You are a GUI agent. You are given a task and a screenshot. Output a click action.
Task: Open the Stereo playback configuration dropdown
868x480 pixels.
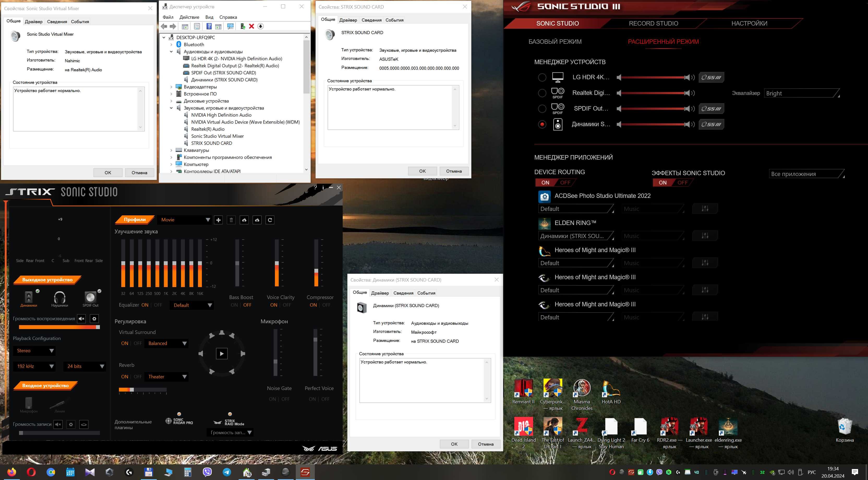pyautogui.click(x=34, y=351)
